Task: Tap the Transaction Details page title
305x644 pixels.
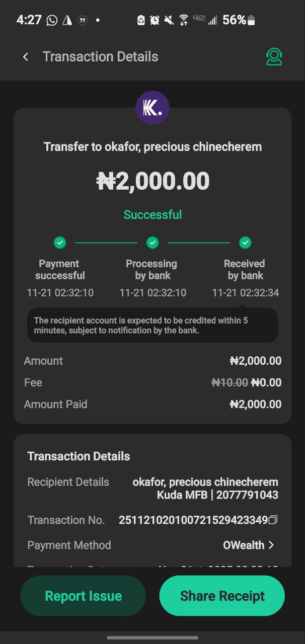Action: 100,57
